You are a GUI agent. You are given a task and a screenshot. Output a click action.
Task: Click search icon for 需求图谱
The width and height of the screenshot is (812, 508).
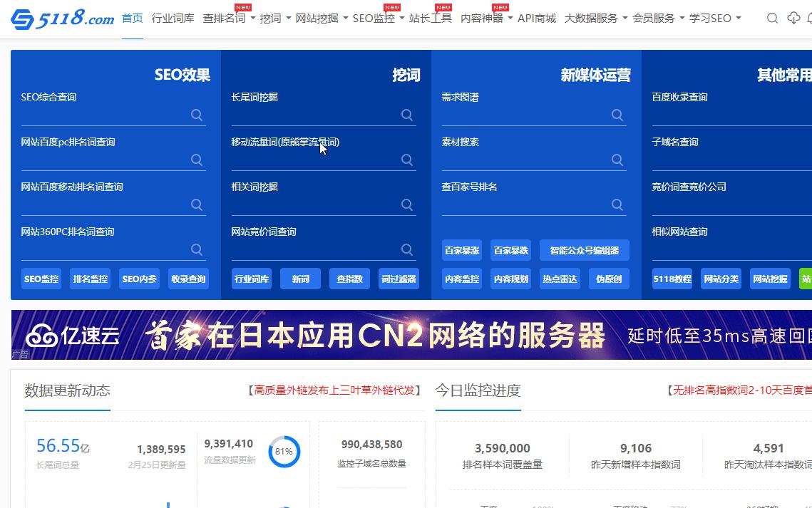click(617, 115)
